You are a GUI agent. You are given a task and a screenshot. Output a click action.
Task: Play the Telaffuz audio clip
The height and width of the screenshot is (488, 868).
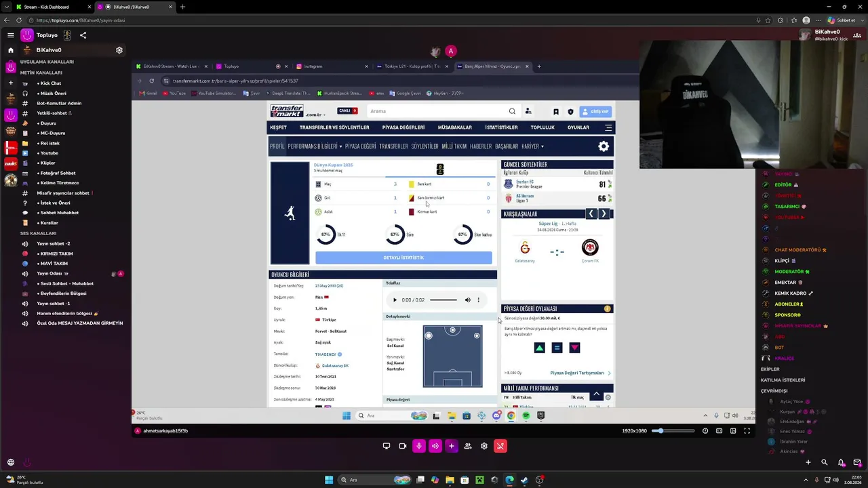tap(395, 300)
